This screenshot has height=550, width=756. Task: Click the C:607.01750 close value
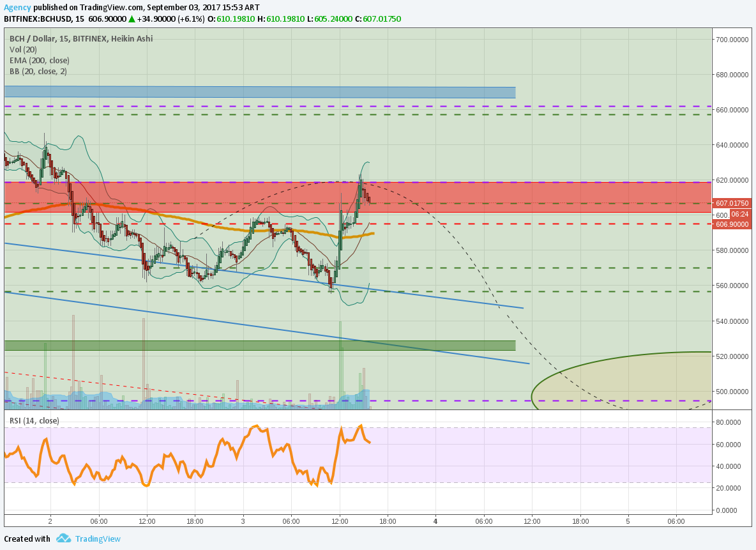tap(378, 19)
